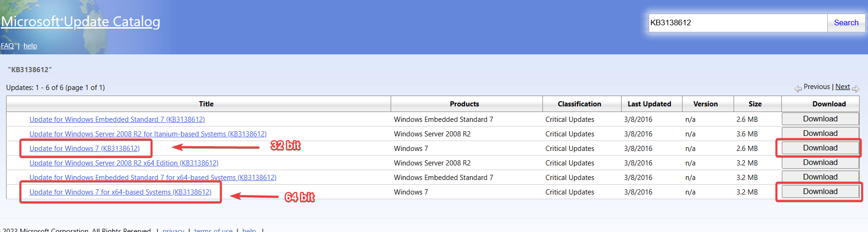The image size is (868, 232).
Task: Open Update for Windows 7 (KB3138612) 32-bit link
Action: click(84, 149)
